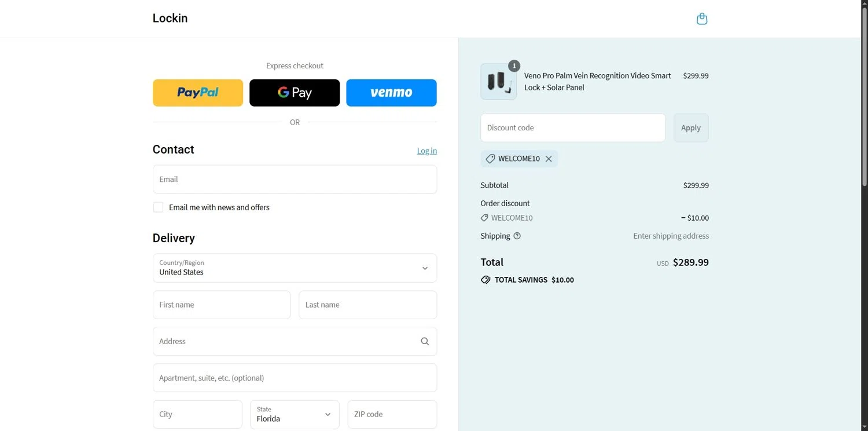
Task: Click the Enter shipping address text
Action: [671, 236]
